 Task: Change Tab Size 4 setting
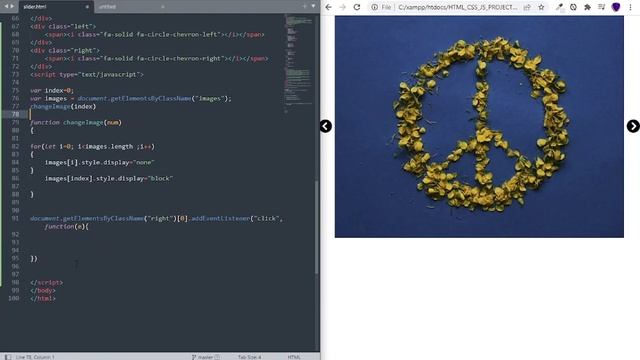click(249, 357)
